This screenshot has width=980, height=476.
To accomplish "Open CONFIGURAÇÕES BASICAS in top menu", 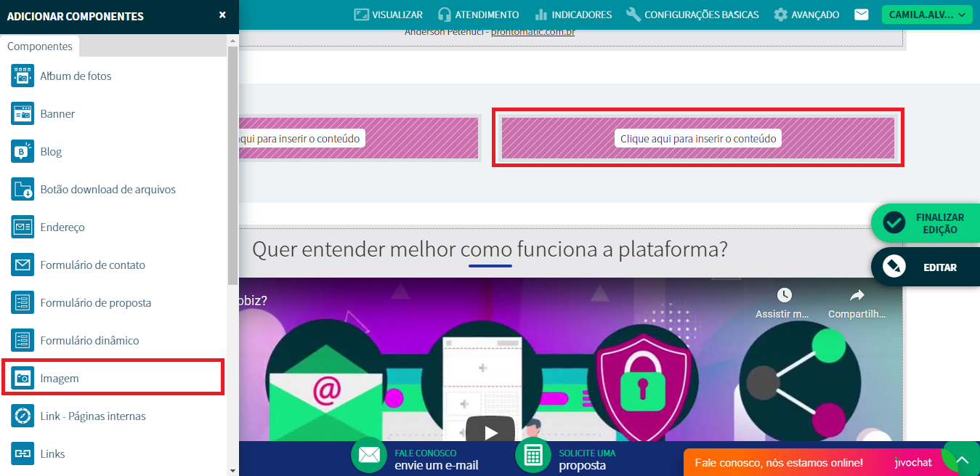I will (692, 15).
